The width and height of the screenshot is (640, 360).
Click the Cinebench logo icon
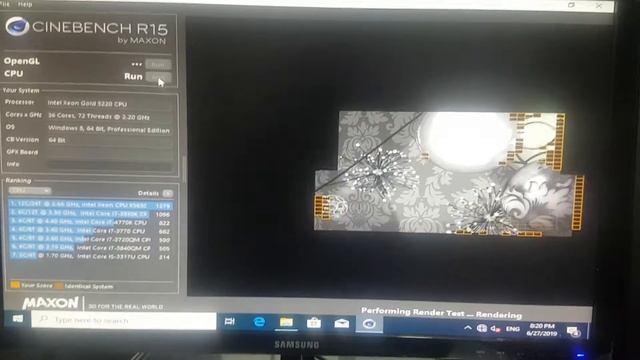click(17, 27)
